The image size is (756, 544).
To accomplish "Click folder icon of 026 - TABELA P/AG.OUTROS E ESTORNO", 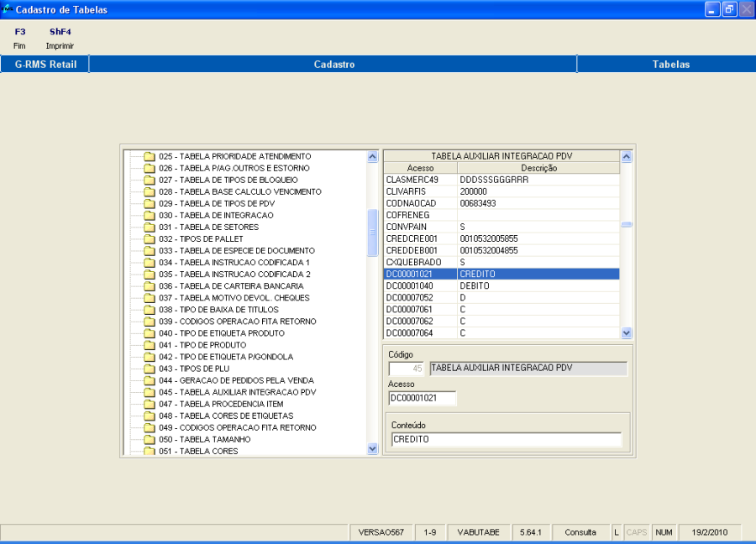I will (150, 168).
